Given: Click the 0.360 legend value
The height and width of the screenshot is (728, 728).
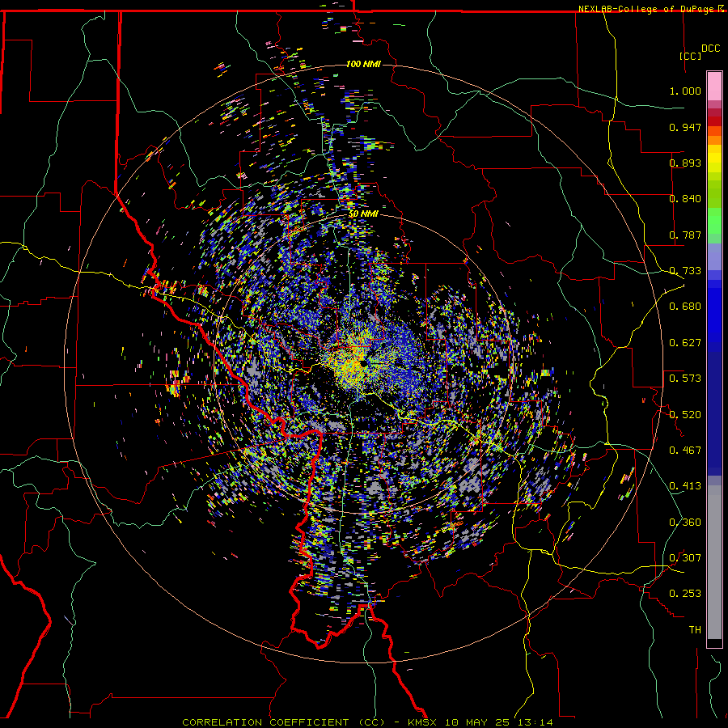Looking at the screenshot, I should point(685,523).
